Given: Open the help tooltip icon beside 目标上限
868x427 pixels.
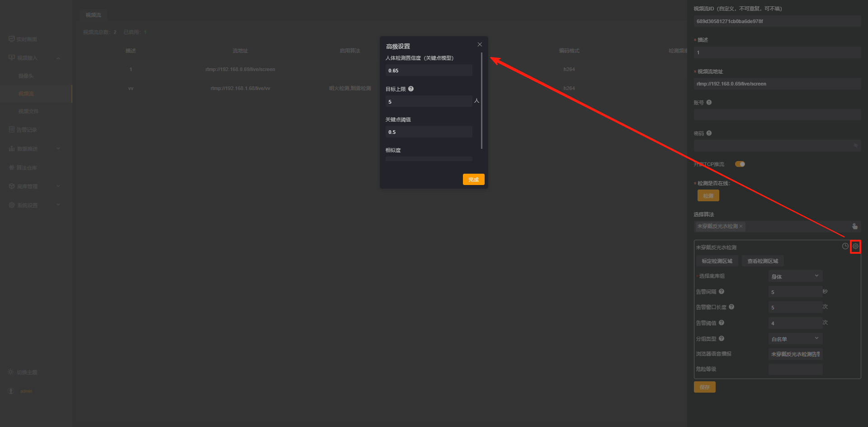Looking at the screenshot, I should pos(411,89).
